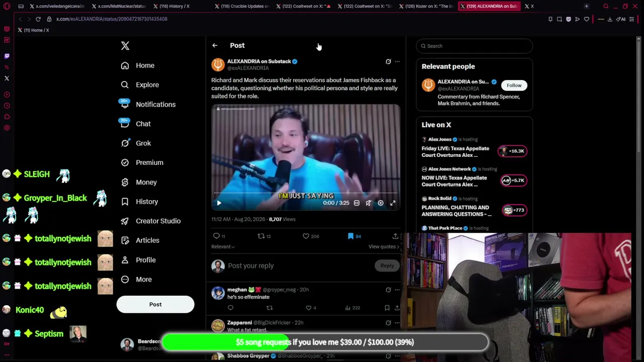
Task: Go back using the Post header arrow
Action: click(215, 45)
